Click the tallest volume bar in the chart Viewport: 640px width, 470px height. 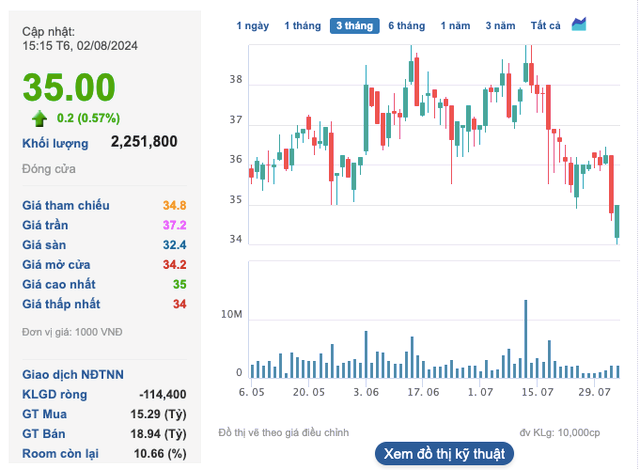(x=525, y=338)
